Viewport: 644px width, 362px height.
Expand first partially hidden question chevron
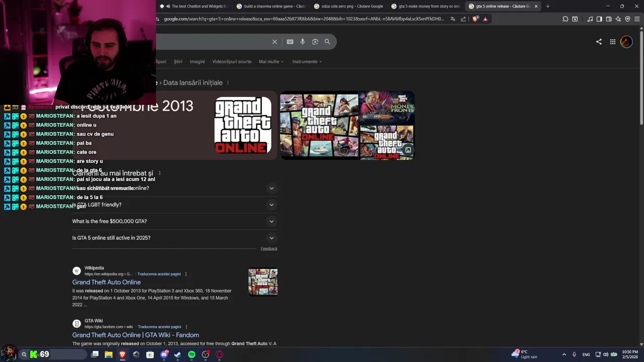click(x=272, y=188)
